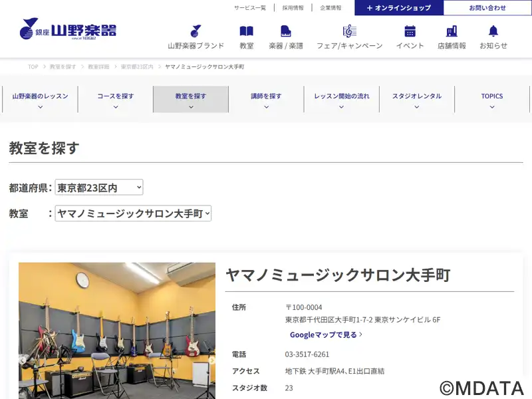Show the previous photo with the left arrow

coord(23,360)
